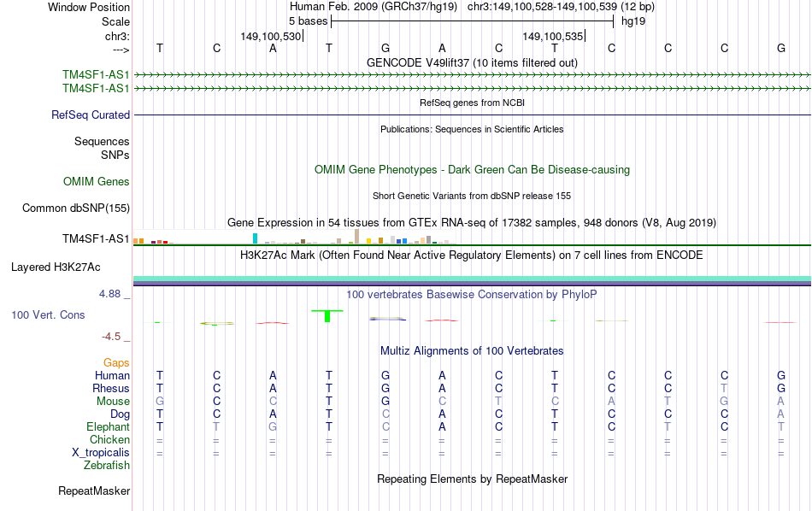Open GENCODE V49lift37 track title
Image resolution: width=812 pixels, height=511 pixels.
click(x=472, y=62)
